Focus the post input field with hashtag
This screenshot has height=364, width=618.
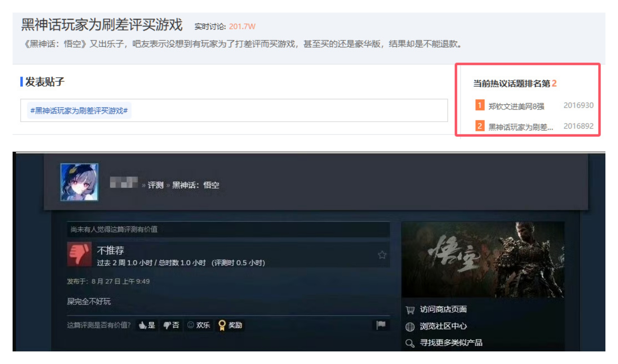pos(234,110)
